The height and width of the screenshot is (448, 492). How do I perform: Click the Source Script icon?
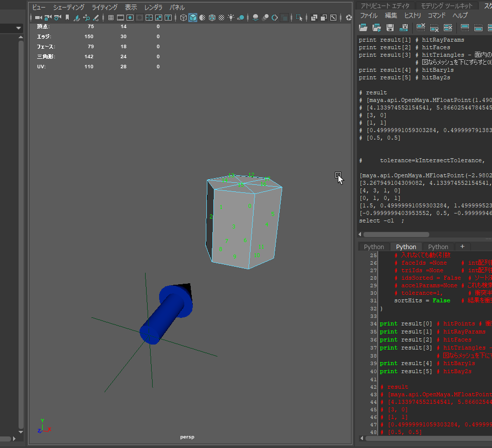click(x=376, y=27)
